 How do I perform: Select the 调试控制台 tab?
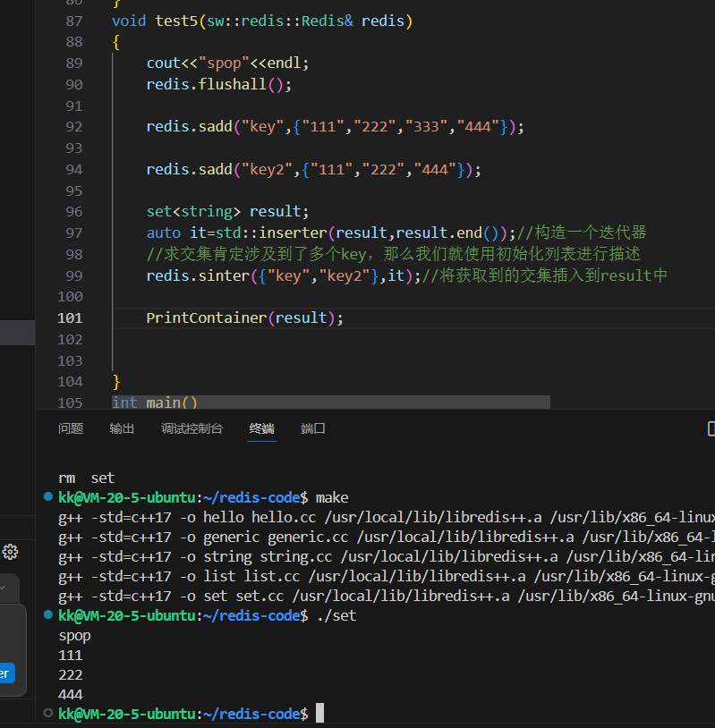(x=192, y=428)
